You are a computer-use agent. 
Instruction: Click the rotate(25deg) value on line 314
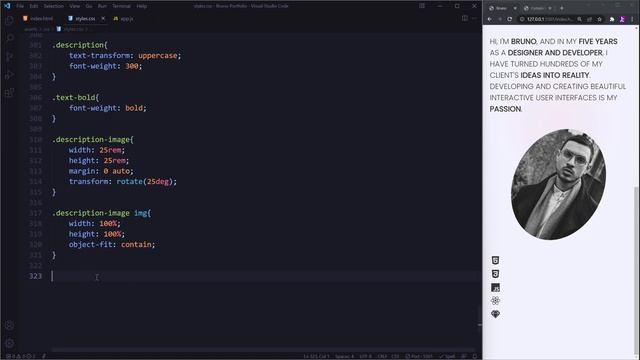pos(145,181)
